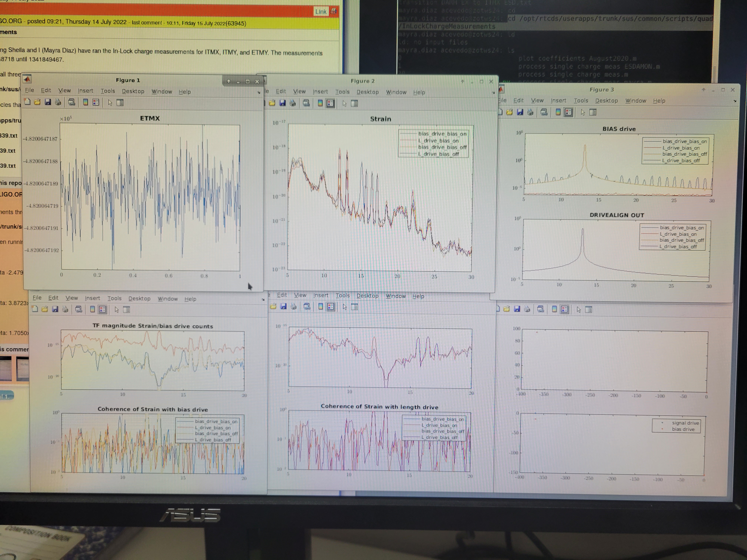Image resolution: width=747 pixels, height=560 pixels.
Task: Open File menu in Figure 1
Action: (x=30, y=90)
